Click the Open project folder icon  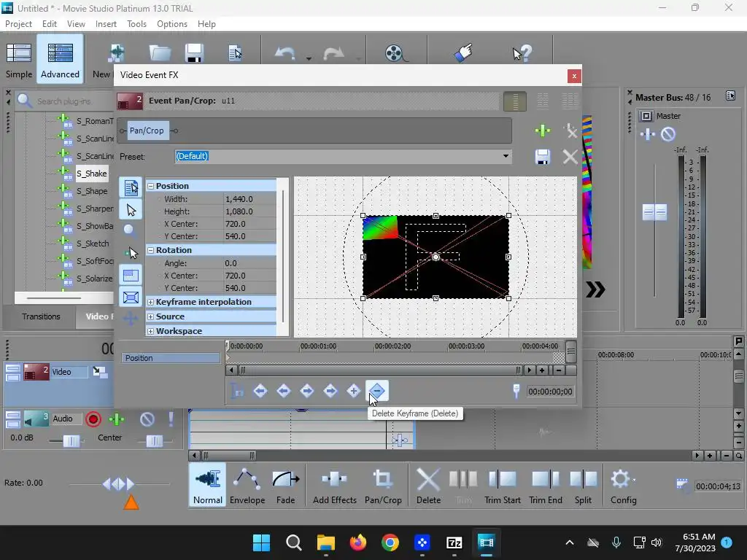coord(160,53)
